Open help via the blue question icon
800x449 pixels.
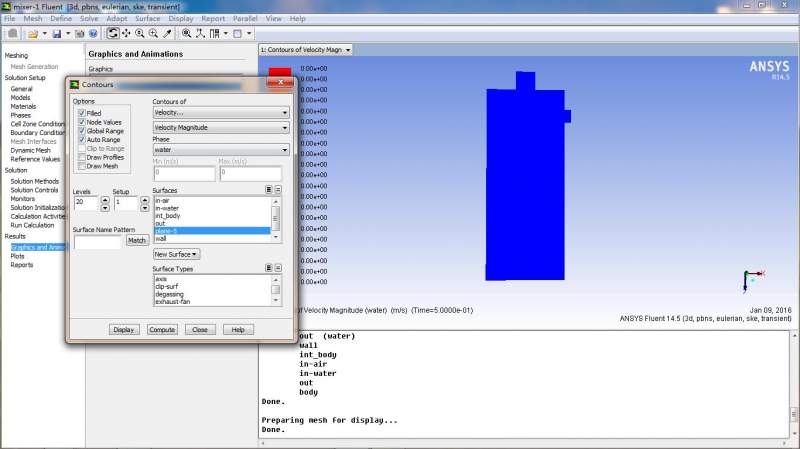[93, 34]
